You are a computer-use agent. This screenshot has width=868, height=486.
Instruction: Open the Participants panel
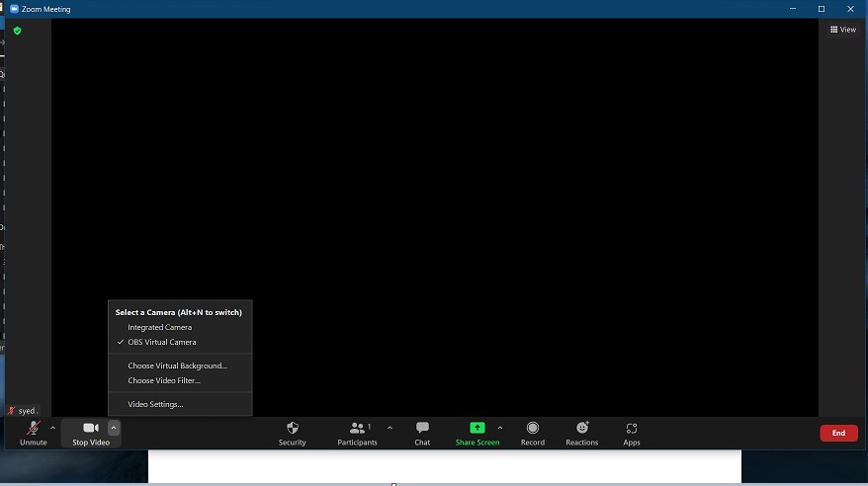coord(357,433)
